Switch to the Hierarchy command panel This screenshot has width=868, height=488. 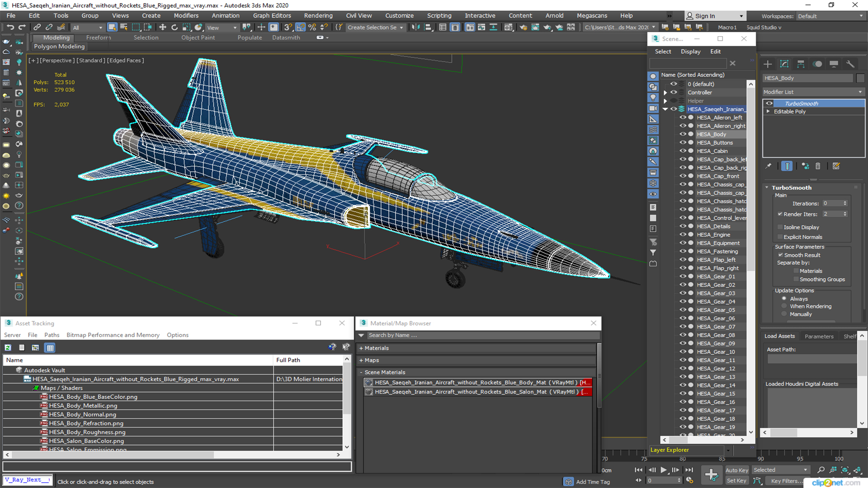click(x=801, y=64)
